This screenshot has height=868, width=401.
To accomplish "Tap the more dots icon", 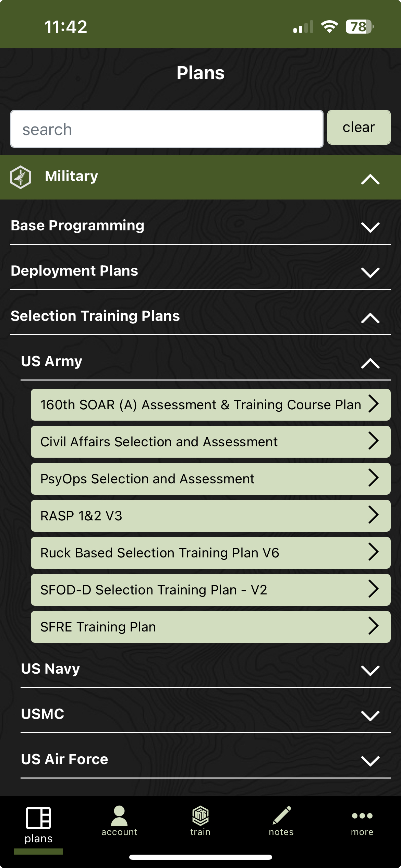I will [x=362, y=816].
